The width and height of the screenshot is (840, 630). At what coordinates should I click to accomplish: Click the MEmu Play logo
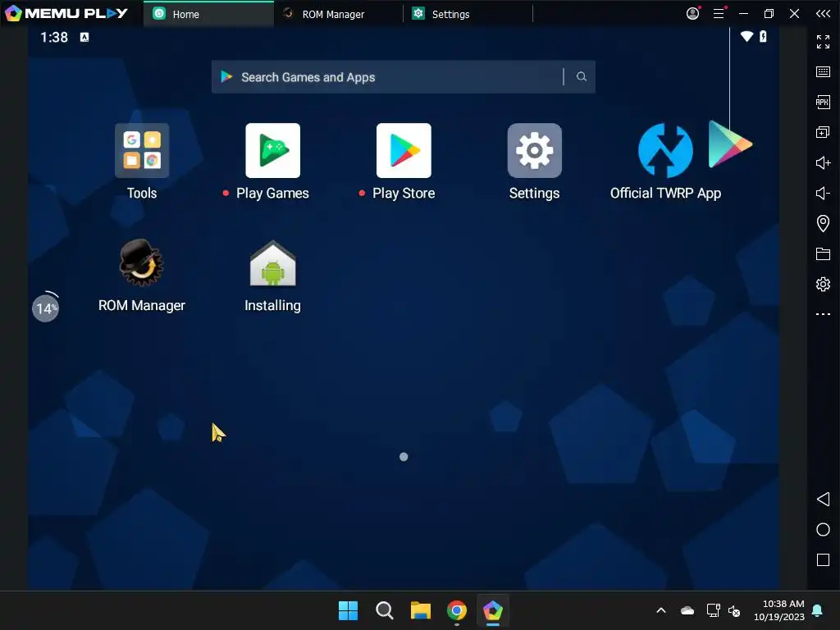tap(66, 13)
